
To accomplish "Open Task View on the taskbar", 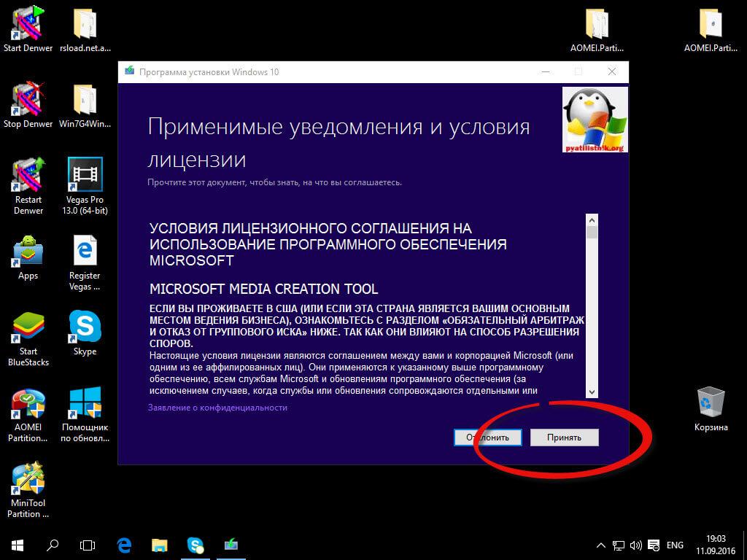I will click(88, 545).
